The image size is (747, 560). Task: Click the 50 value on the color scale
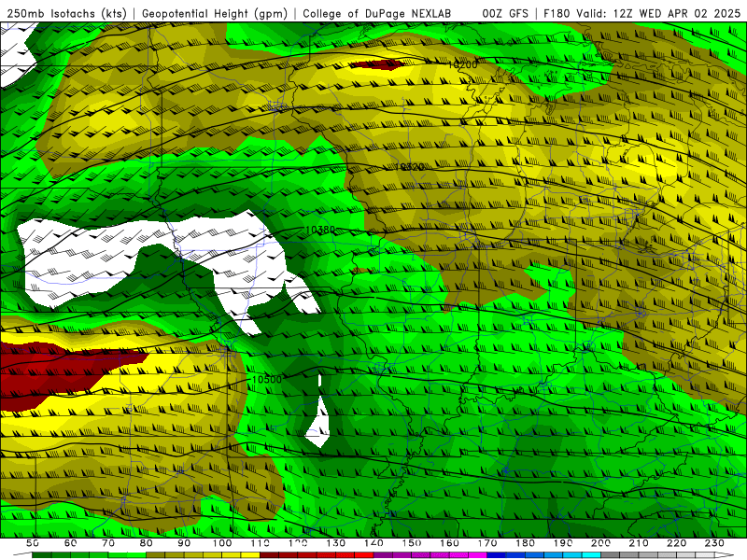33,543
